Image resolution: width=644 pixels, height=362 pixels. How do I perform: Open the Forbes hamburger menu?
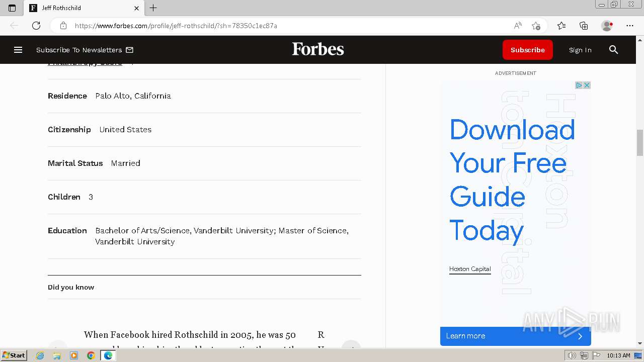tap(18, 50)
